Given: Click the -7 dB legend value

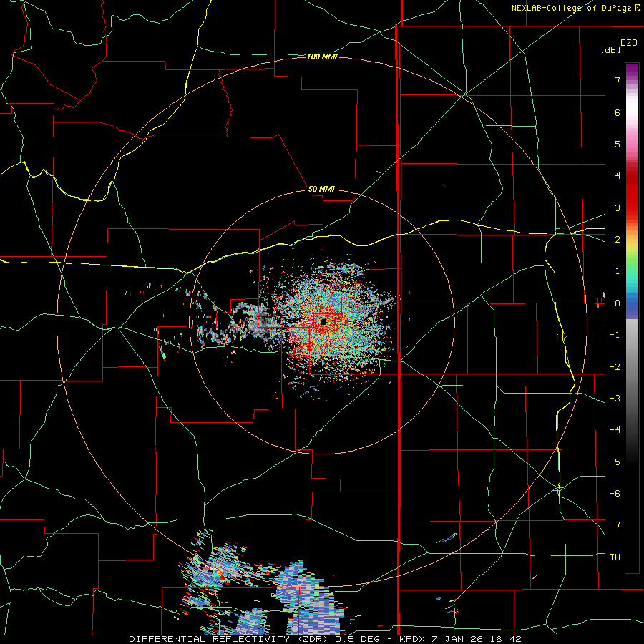Looking at the screenshot, I should click(615, 525).
